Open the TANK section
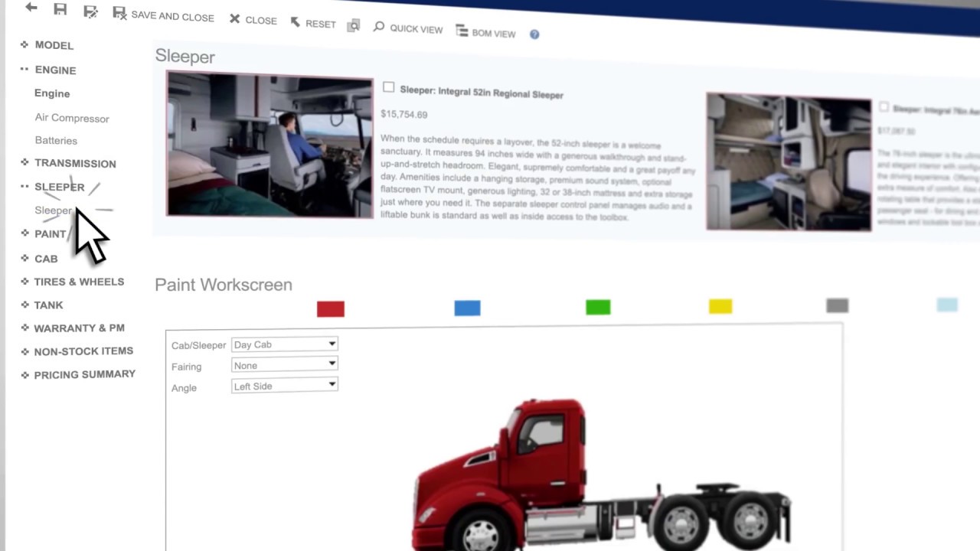 click(41, 305)
